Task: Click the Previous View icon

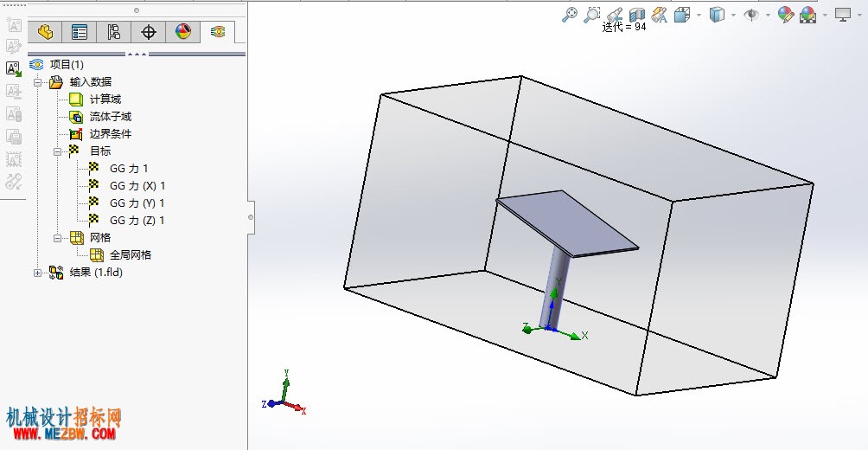Action: pos(615,15)
